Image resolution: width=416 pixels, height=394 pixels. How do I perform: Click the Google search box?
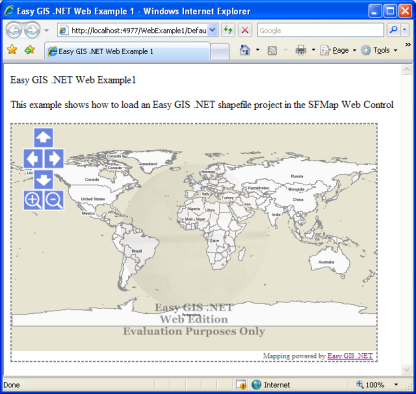[x=320, y=30]
